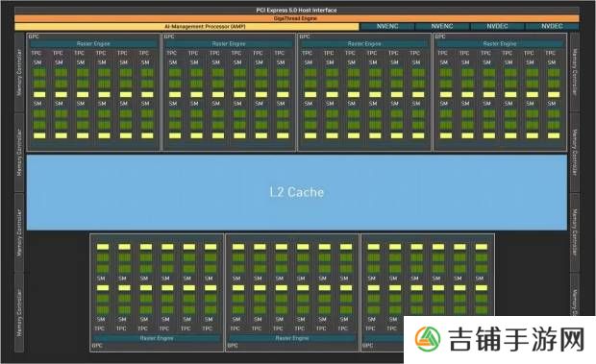Click the first NVDEC block
The width and height of the screenshot is (596, 364).
pyautogui.click(x=497, y=26)
